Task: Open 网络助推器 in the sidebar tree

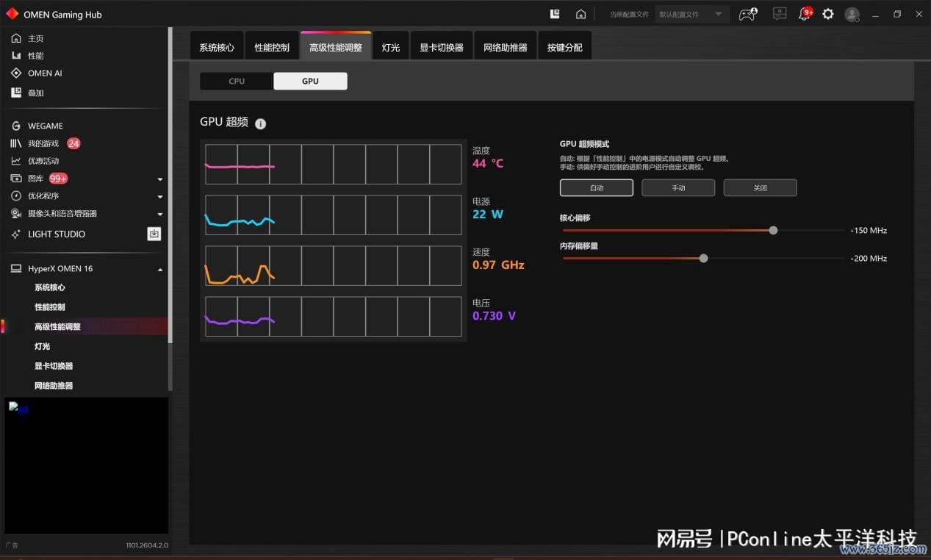Action: (54, 386)
